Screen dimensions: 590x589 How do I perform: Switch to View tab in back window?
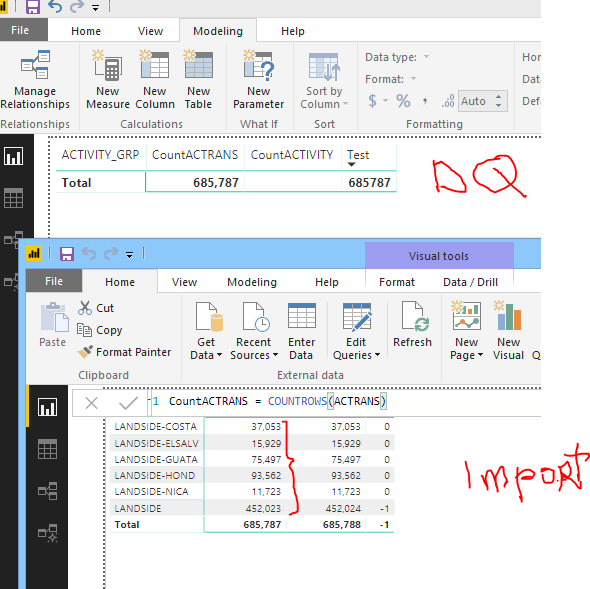click(150, 31)
